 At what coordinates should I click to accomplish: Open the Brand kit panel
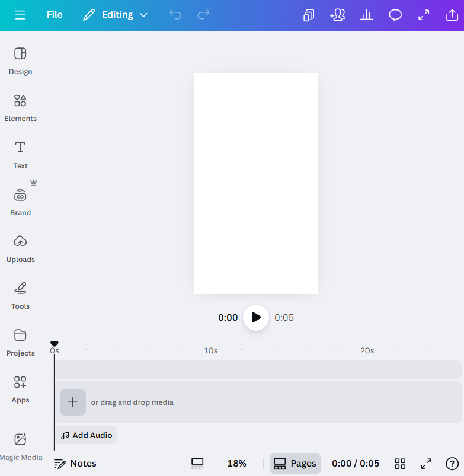tap(20, 201)
